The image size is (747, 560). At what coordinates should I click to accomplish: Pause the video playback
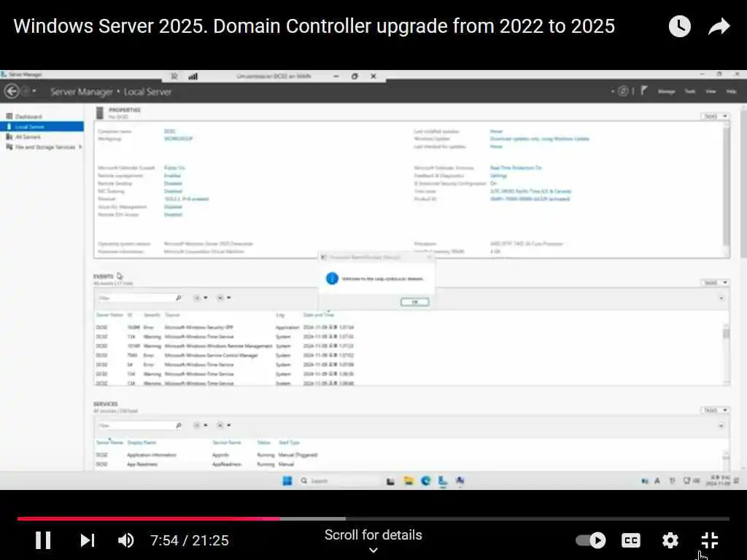(43, 540)
